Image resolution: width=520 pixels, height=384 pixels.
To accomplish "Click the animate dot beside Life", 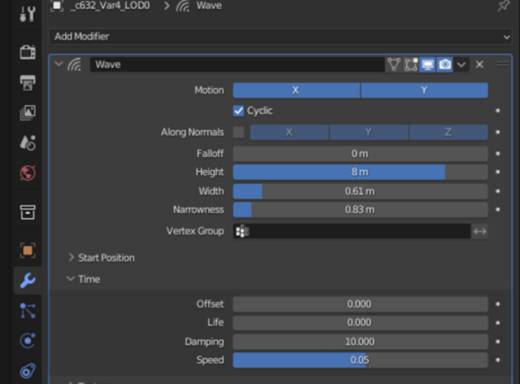I will pyautogui.click(x=498, y=323).
